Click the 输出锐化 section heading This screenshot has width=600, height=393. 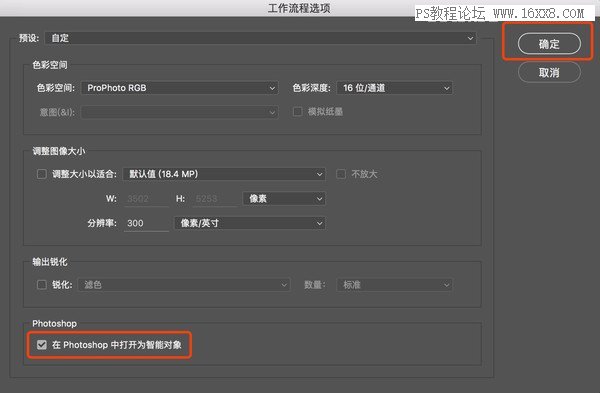click(x=50, y=262)
